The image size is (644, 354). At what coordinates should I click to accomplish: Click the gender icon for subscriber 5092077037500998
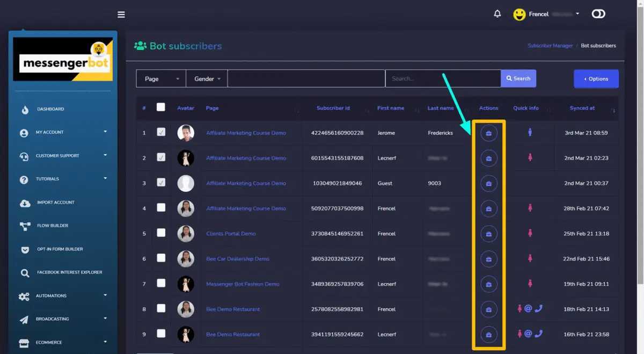tap(530, 207)
